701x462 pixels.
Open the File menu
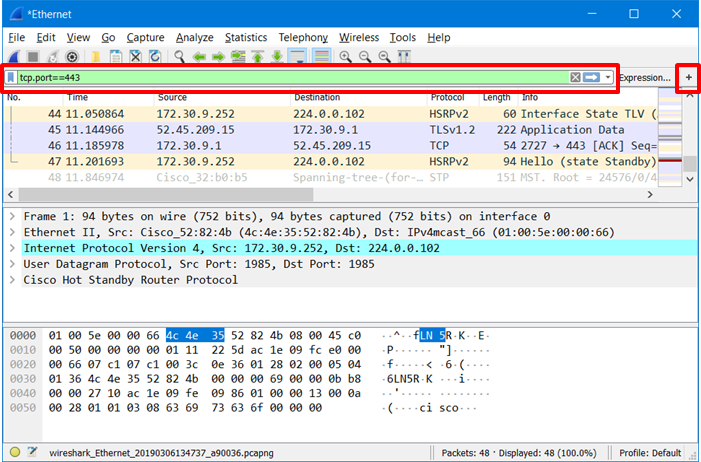[x=17, y=38]
